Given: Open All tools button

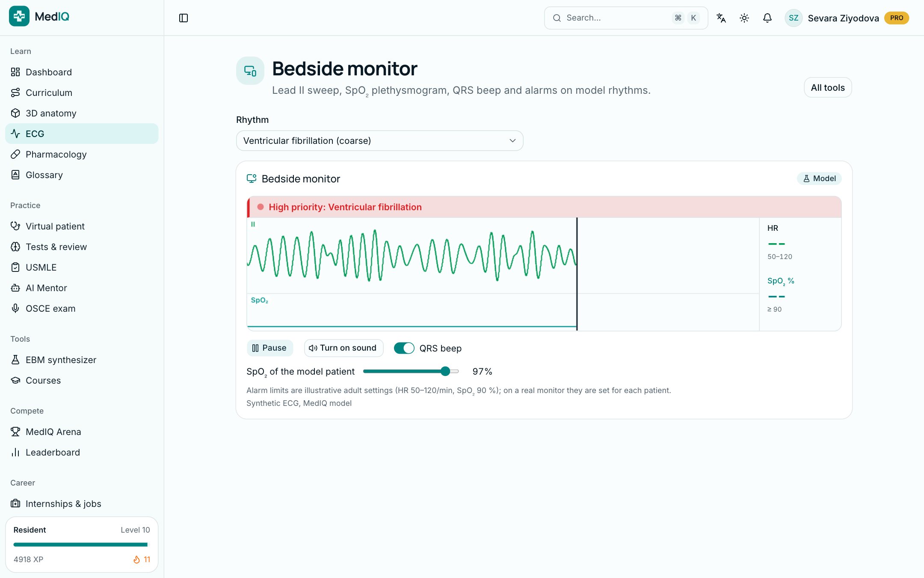Looking at the screenshot, I should 828,87.
